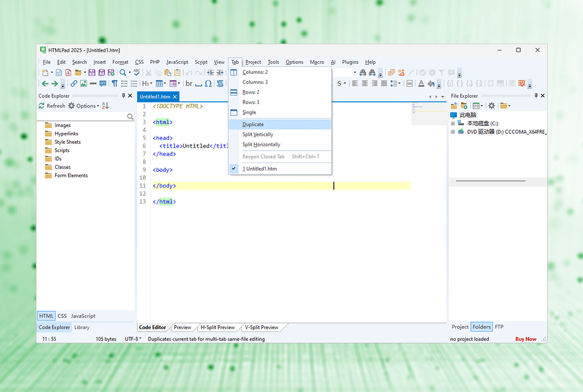The width and height of the screenshot is (583, 392).
Task: Click the Paste icon
Action: (x=168, y=72)
